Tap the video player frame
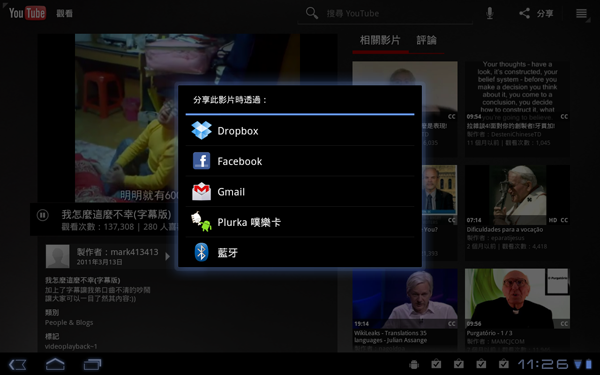 click(187, 118)
